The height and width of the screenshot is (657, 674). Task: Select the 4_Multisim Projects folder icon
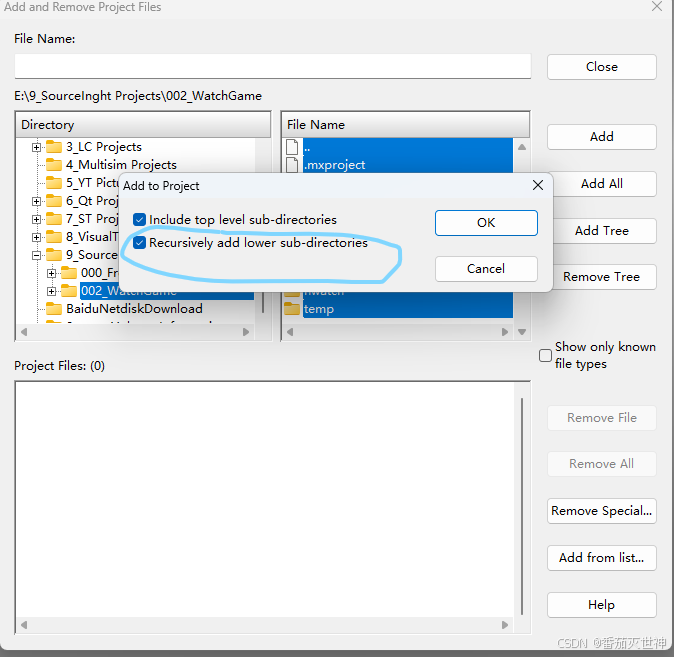click(x=54, y=165)
